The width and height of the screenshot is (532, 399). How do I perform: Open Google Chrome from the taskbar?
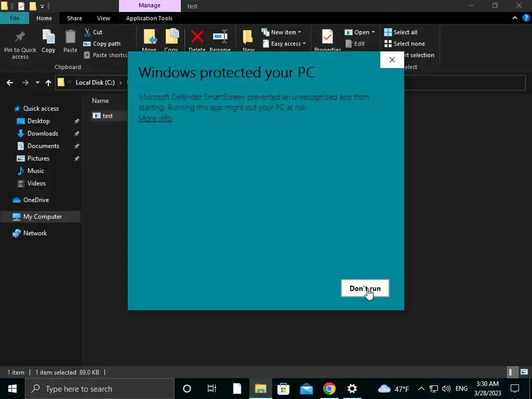(329, 389)
